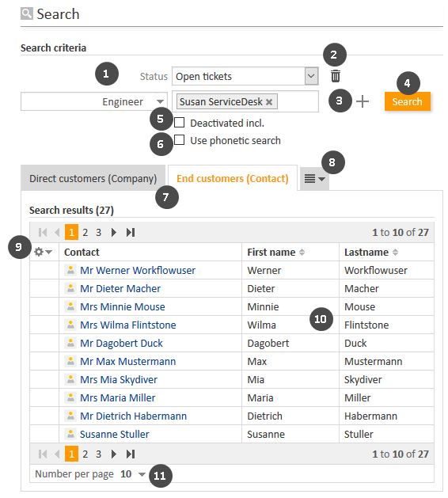Remove Susan ServiceDesk tag with x
Viewport: 448px width, 498px height.
pyautogui.click(x=269, y=102)
